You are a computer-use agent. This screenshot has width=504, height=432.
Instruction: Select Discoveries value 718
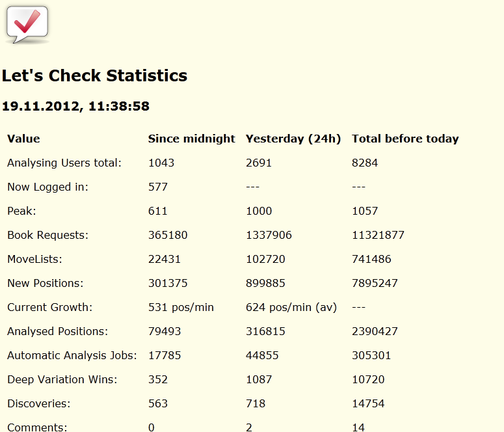coord(256,403)
